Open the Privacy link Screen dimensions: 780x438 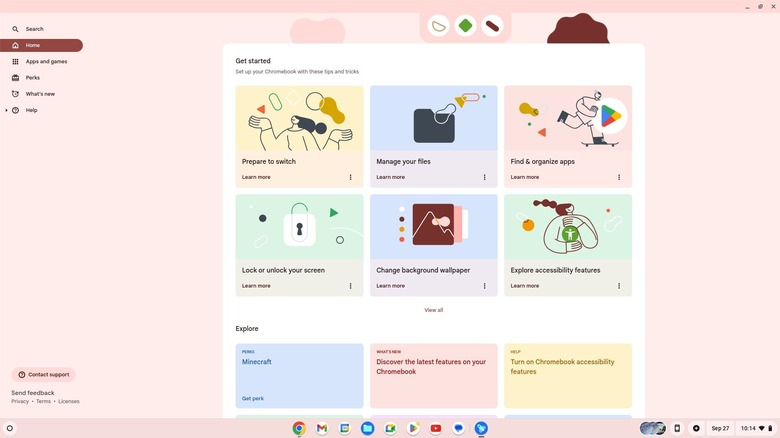pos(20,401)
